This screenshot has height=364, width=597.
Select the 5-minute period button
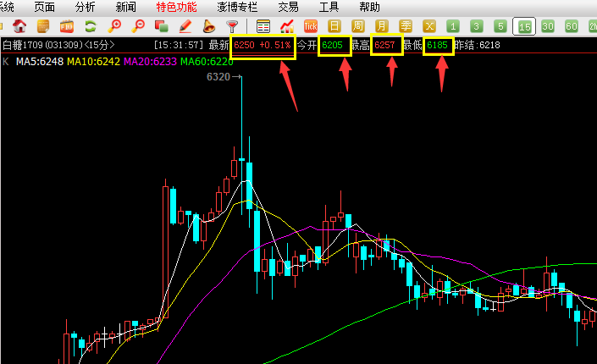[500, 26]
